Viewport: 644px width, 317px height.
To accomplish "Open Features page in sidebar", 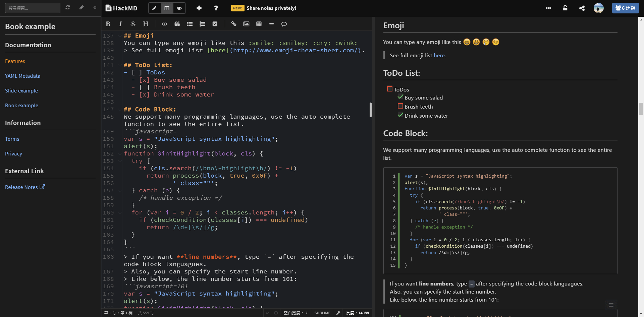I will [x=15, y=61].
